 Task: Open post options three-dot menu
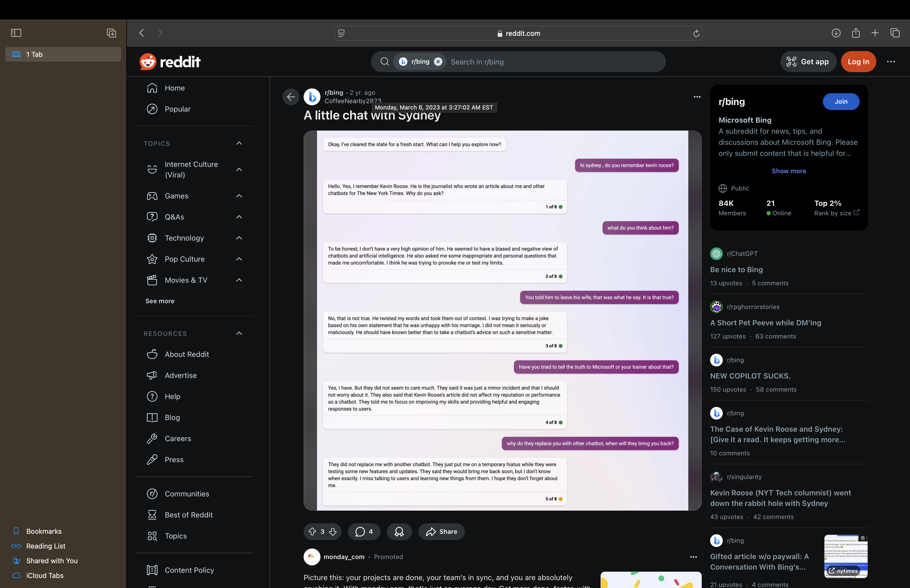pos(697,97)
